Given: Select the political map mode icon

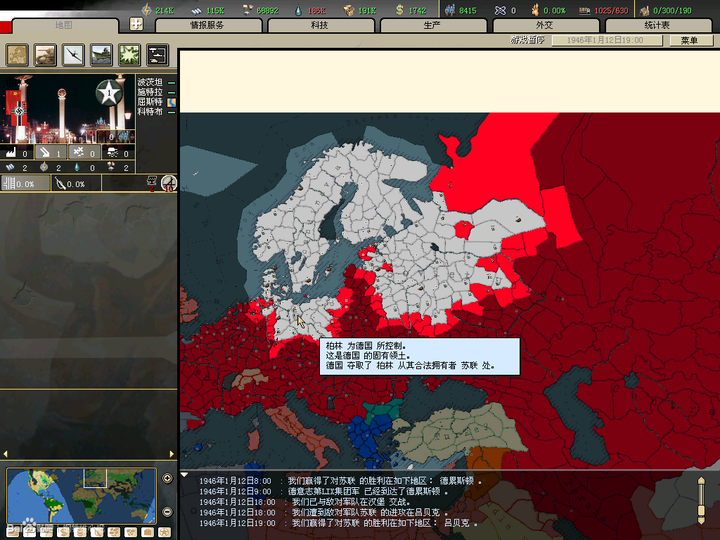Looking at the screenshot, I should 17,55.
